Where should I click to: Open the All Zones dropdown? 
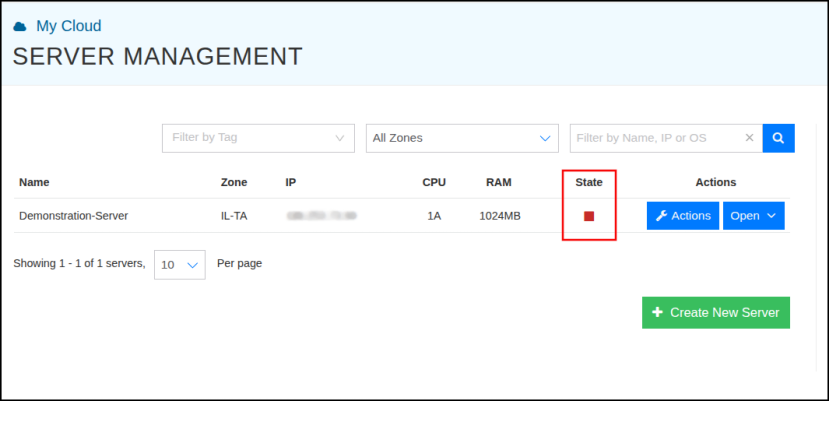(461, 138)
